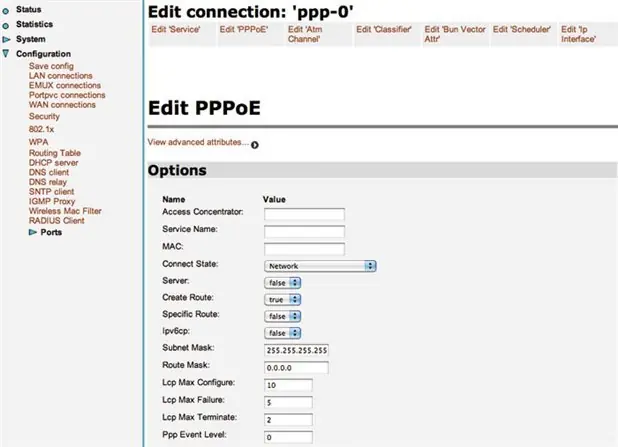Open Save config link
This screenshot has width=618, height=447.
point(51,66)
